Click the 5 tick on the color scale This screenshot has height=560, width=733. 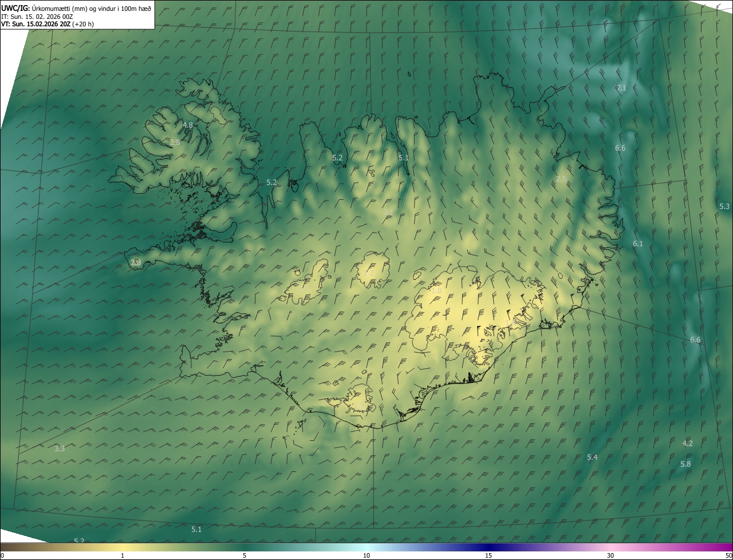[245, 555]
